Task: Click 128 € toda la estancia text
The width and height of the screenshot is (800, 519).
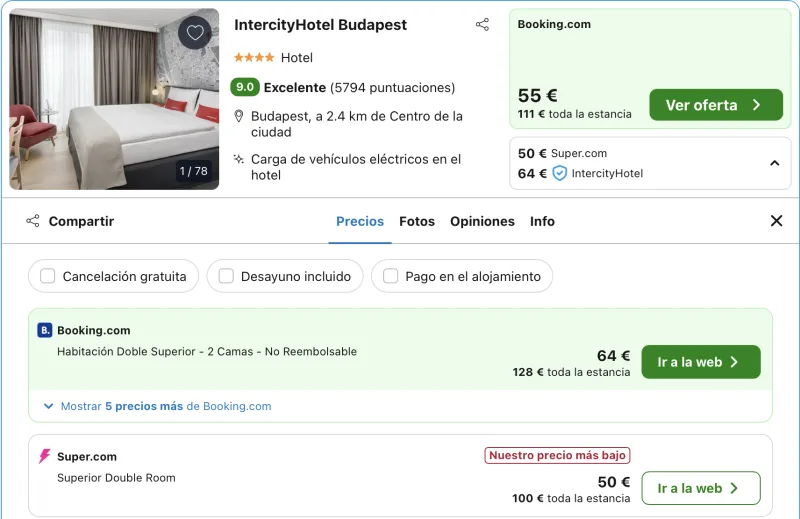Action: click(x=571, y=372)
